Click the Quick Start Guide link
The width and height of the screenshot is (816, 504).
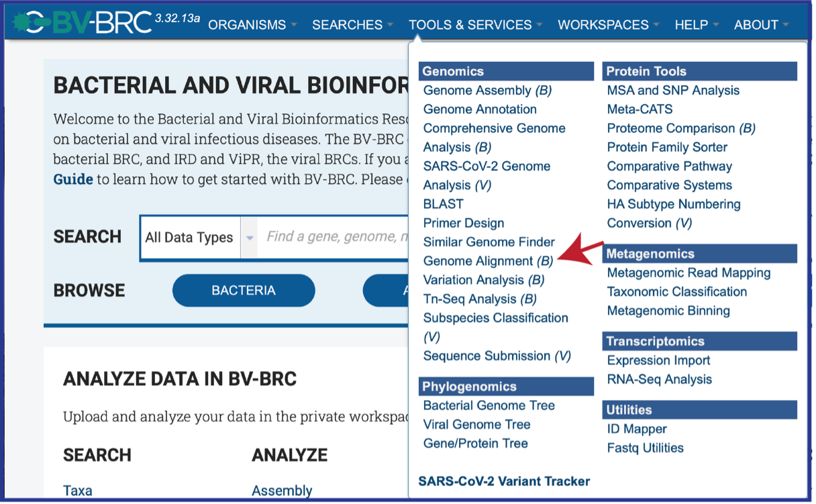coord(72,180)
